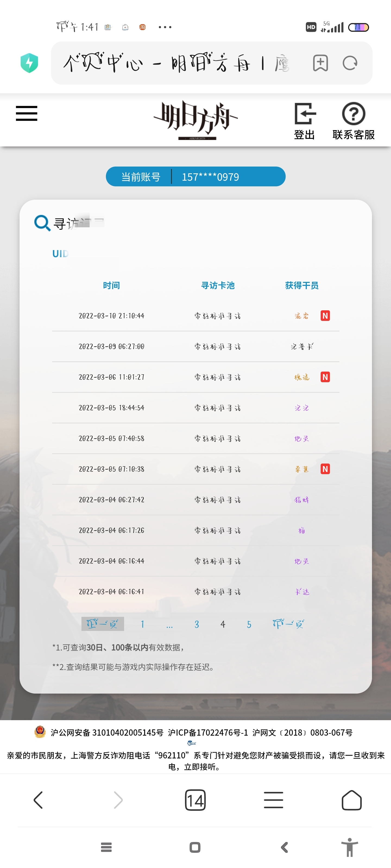Tap the search magnifier icon
391x868 pixels.
click(x=42, y=223)
